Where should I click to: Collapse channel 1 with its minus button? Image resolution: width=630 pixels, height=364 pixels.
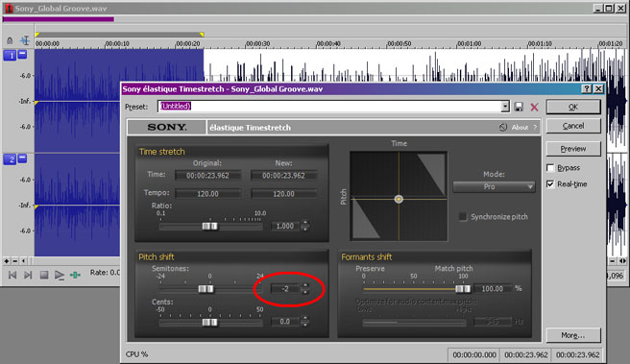coord(22,54)
